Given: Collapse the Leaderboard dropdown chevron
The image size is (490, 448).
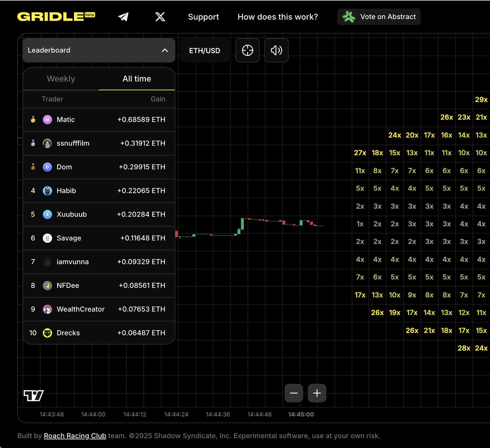Looking at the screenshot, I should [x=165, y=50].
